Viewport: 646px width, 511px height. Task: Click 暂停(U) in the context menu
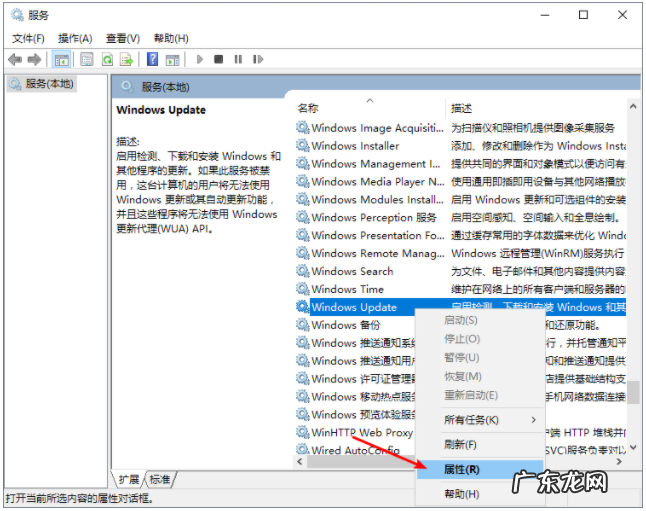[480, 357]
